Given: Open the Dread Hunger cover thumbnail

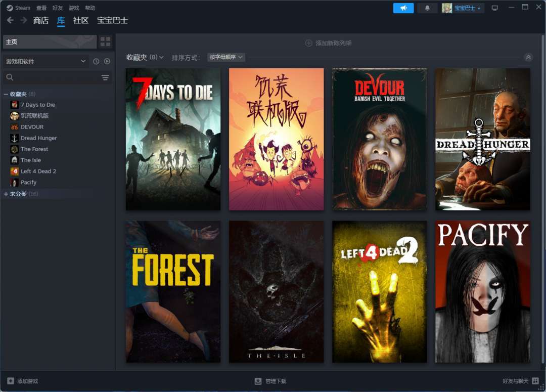Looking at the screenshot, I should [x=483, y=140].
